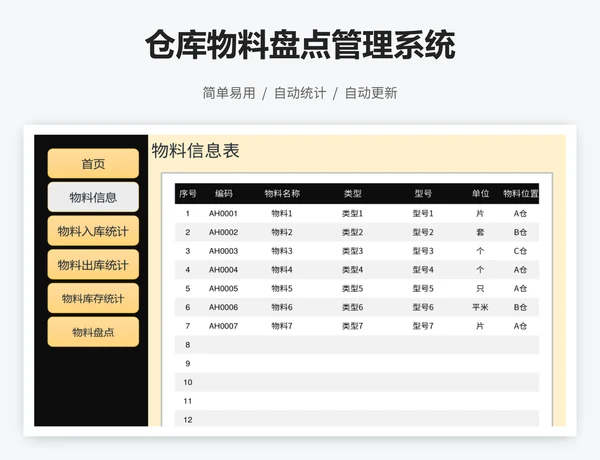Select the 物料4 name cell
Image resolution: width=600 pixels, height=460 pixels.
(282, 270)
